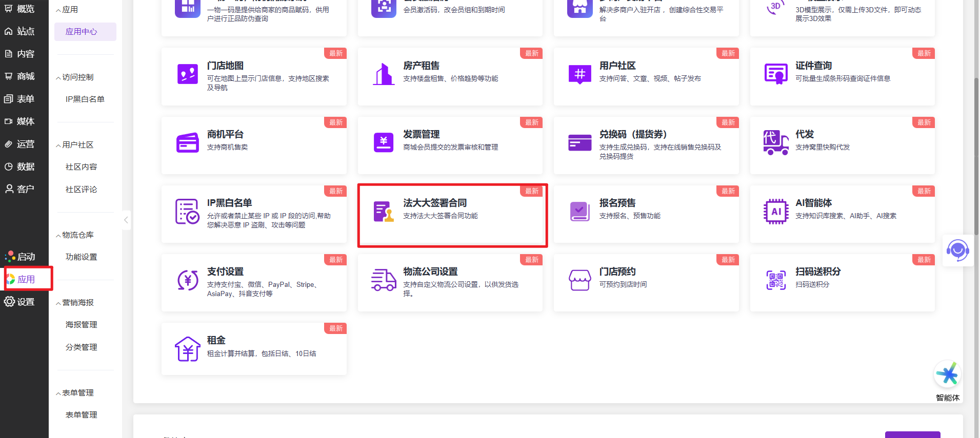980x438 pixels.
Task: Click the 报名预售 icon
Action: pos(579,212)
